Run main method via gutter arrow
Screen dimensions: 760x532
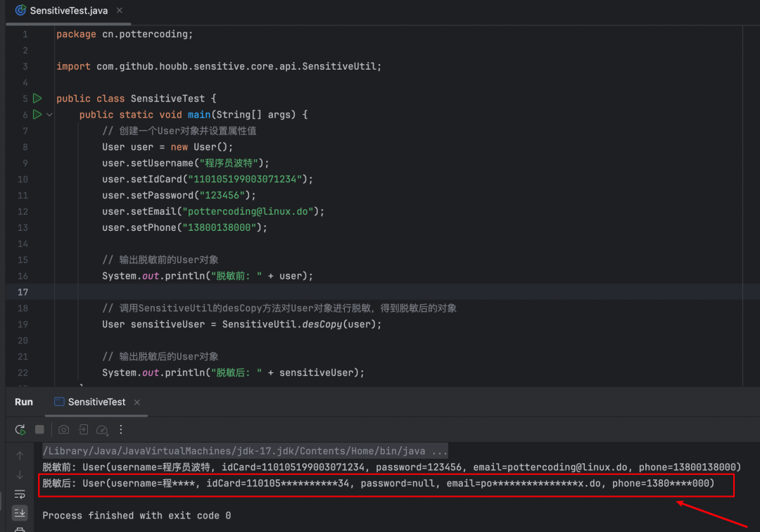click(x=37, y=114)
